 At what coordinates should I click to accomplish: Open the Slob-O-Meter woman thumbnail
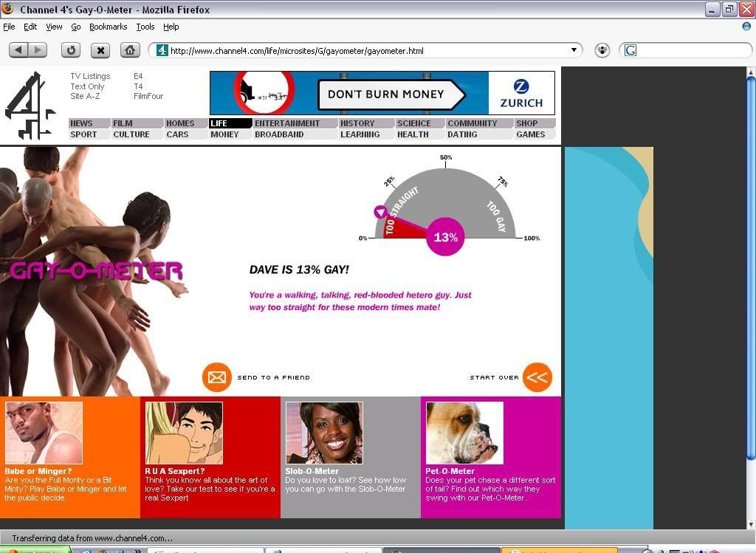(x=324, y=433)
